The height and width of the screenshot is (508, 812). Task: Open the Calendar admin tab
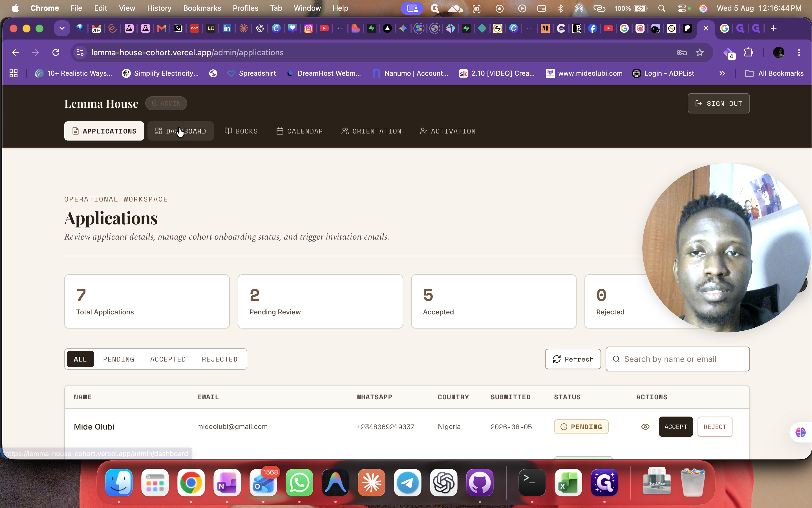click(300, 131)
